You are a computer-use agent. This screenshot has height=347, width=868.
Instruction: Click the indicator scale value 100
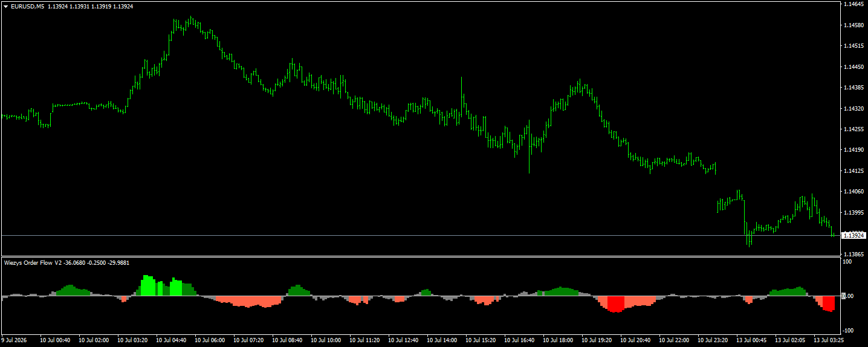(x=847, y=262)
